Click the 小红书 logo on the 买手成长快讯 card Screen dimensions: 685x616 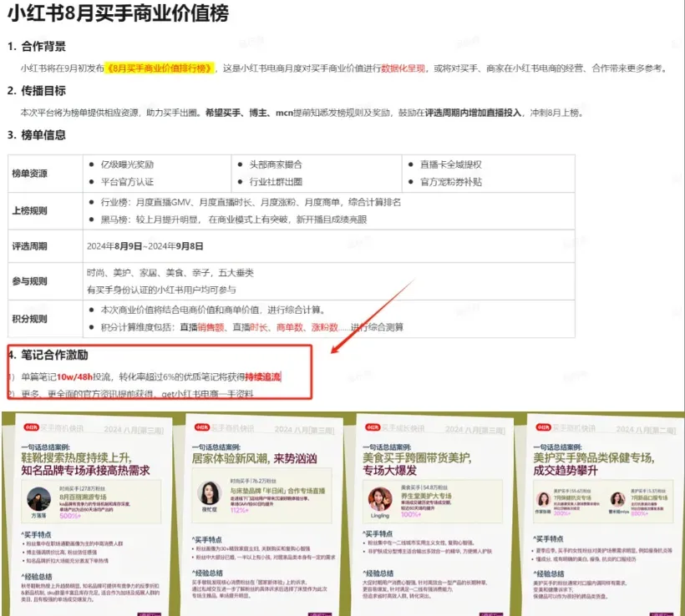pyautogui.click(x=372, y=427)
